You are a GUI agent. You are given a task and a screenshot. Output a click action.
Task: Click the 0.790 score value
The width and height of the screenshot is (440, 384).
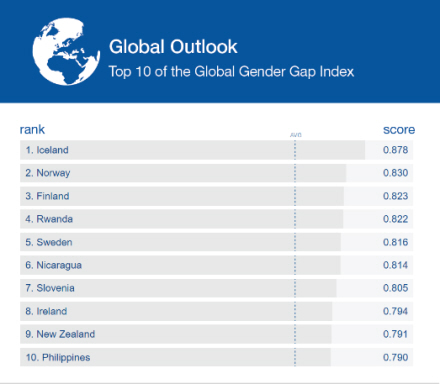tap(395, 357)
